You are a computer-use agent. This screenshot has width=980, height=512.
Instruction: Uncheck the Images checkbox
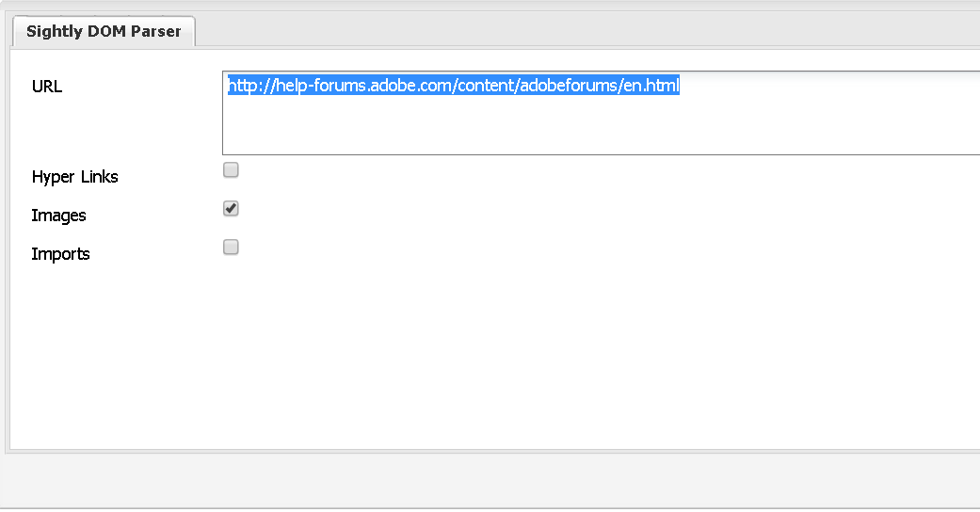(231, 208)
